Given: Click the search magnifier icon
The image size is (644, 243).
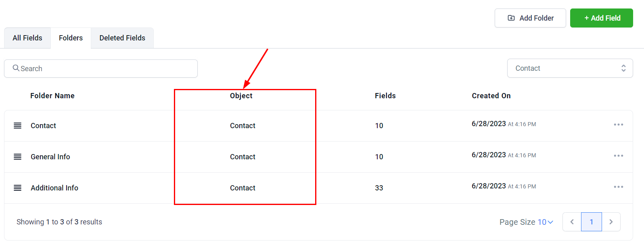Looking at the screenshot, I should pyautogui.click(x=16, y=68).
